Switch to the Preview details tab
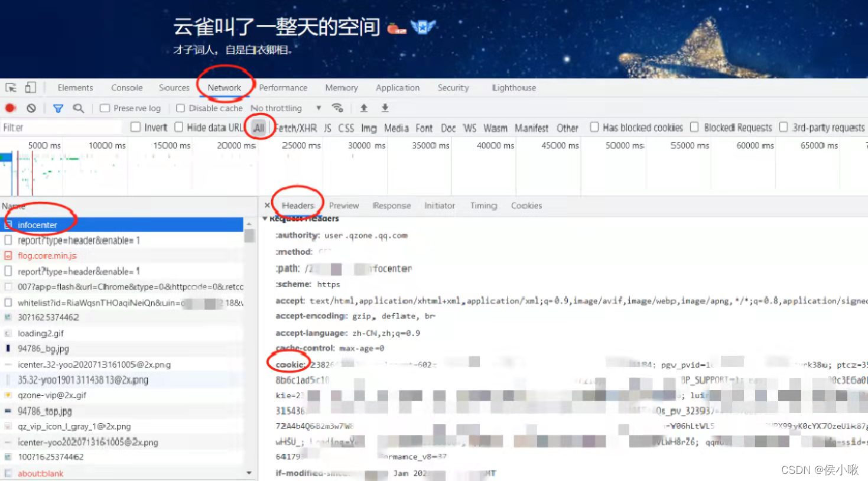This screenshot has height=481, width=868. 344,206
